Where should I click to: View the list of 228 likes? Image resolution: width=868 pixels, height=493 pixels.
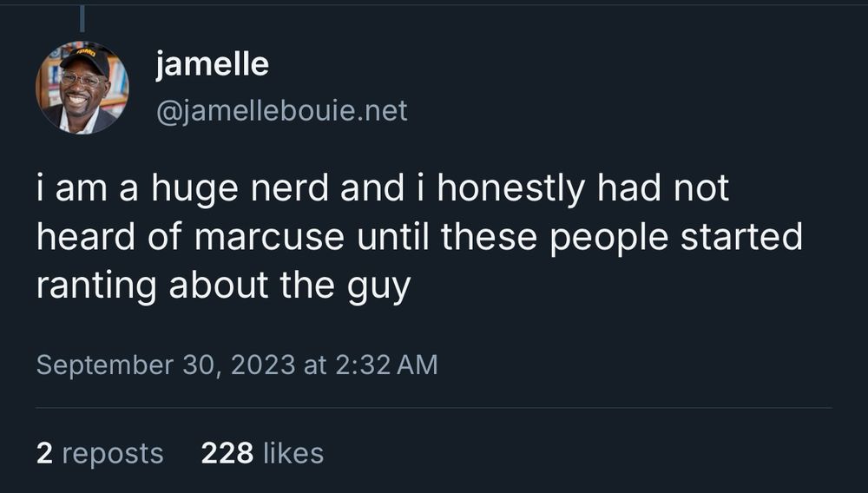coord(262,453)
